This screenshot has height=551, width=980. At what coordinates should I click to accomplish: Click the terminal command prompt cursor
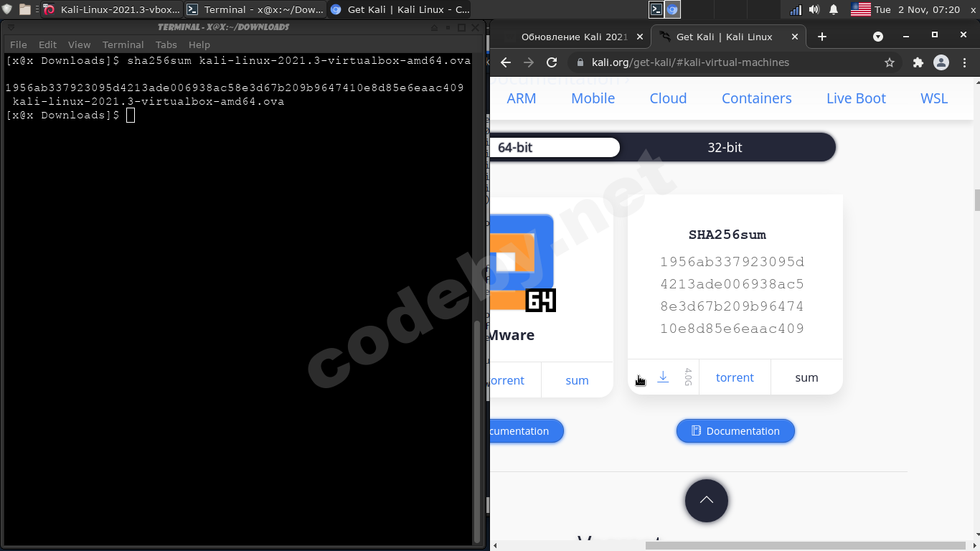[x=131, y=115]
